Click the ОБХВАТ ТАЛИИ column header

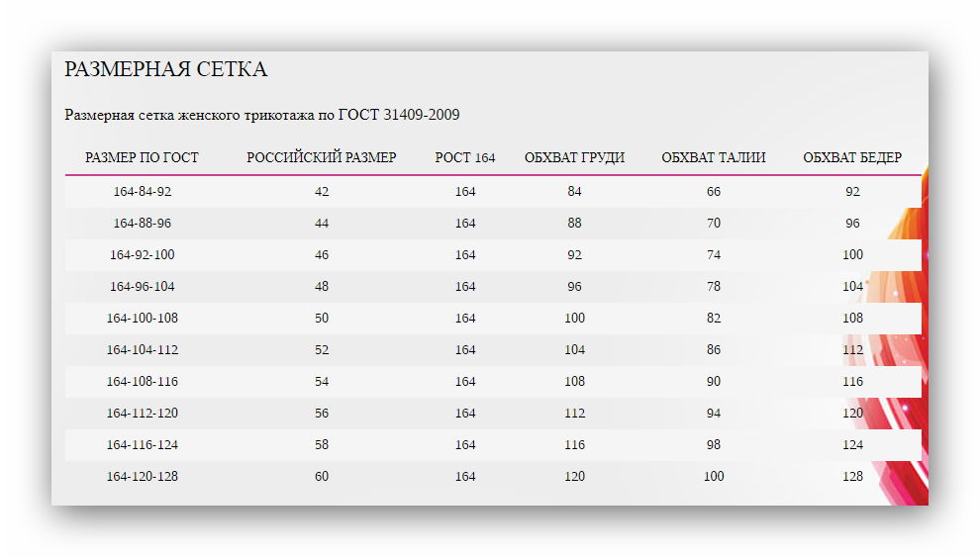(713, 157)
